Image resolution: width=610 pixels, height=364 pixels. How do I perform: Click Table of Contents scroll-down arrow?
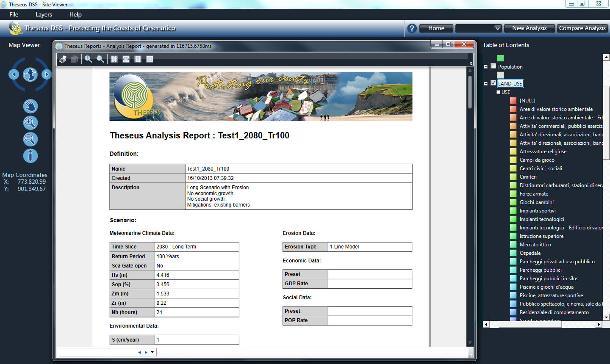pyautogui.click(x=606, y=317)
